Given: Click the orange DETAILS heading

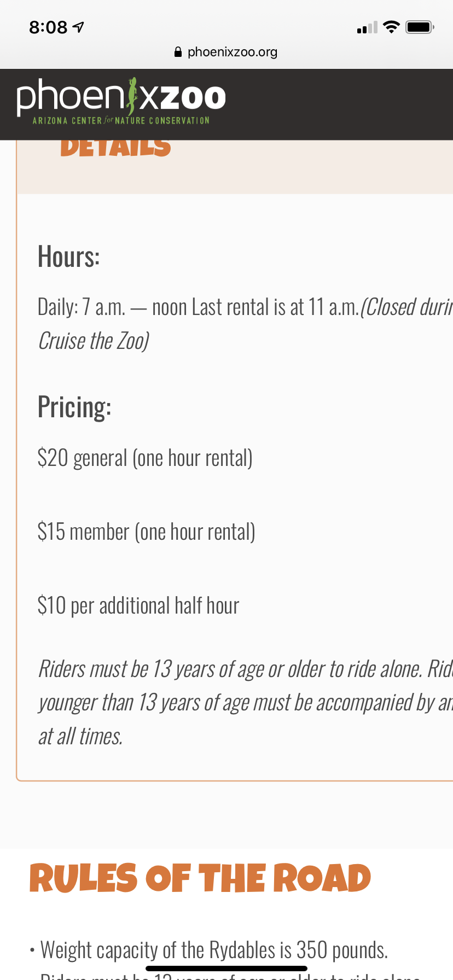Looking at the screenshot, I should [x=115, y=148].
